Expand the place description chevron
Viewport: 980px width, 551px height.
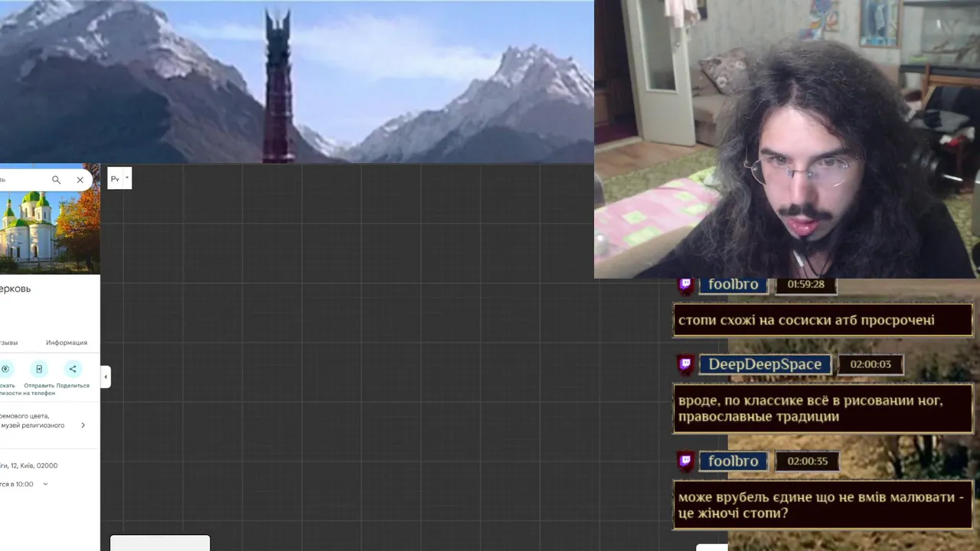click(x=83, y=425)
